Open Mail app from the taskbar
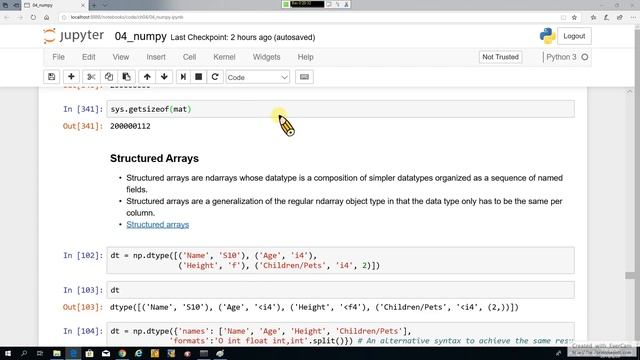640x360 pixels. point(106,353)
